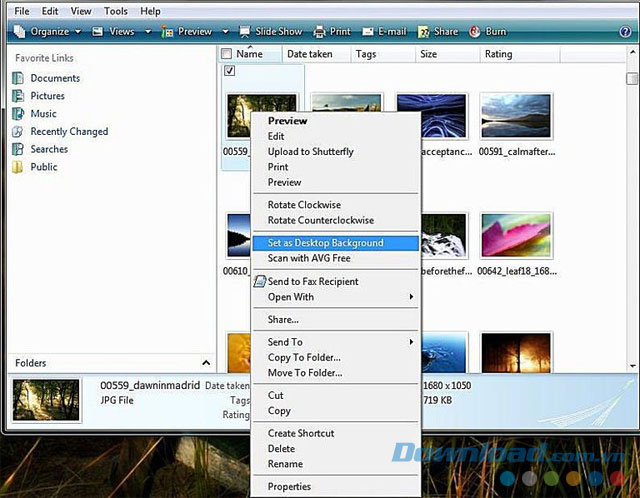Screen dimensions: 640x498
Task: Choose Copy To Folder...
Action: click(336, 358)
